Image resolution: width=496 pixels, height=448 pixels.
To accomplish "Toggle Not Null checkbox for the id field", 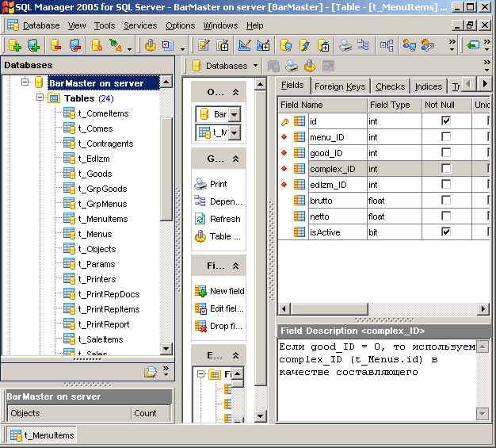I will (446, 121).
